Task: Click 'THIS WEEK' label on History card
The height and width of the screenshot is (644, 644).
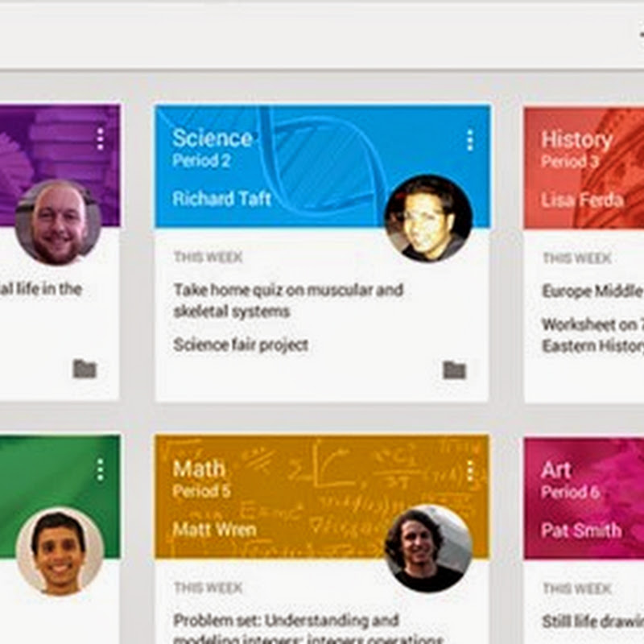Action: pyautogui.click(x=577, y=258)
